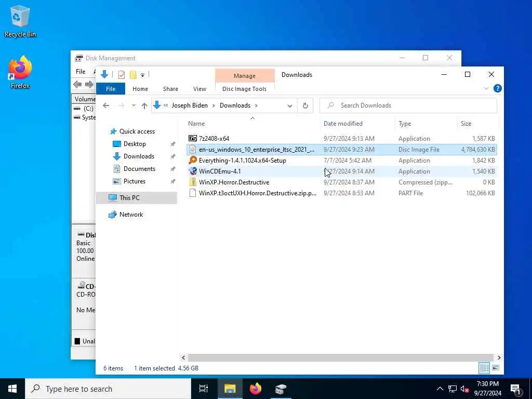532x399 pixels.
Task: Open the Windows Start menu
Action: click(12, 389)
